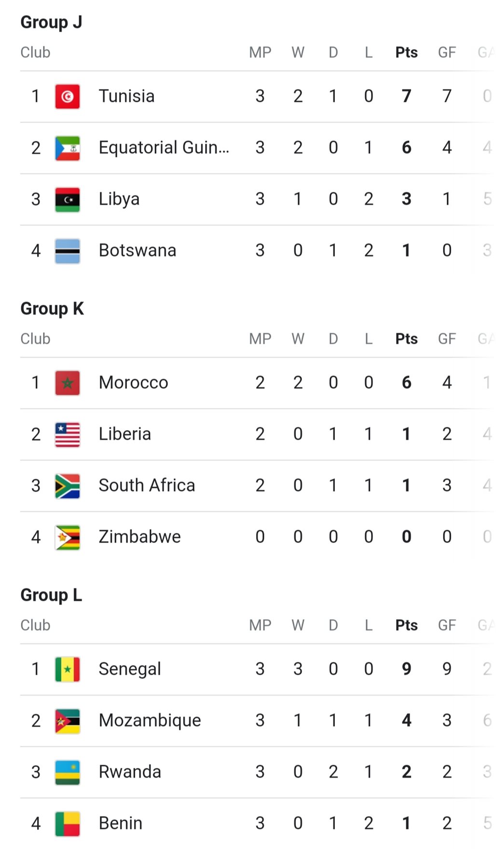Click the MP column header in Group L
The image size is (496, 868).
click(x=260, y=625)
